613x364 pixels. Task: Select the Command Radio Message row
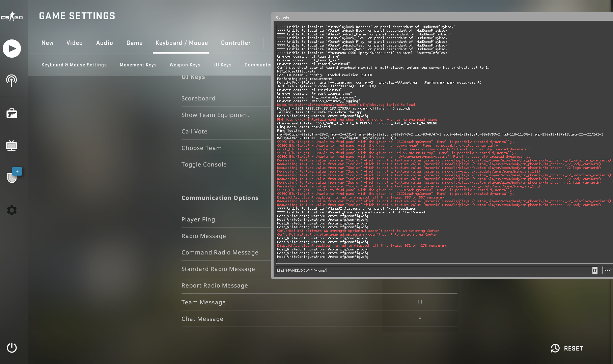[x=226, y=252]
